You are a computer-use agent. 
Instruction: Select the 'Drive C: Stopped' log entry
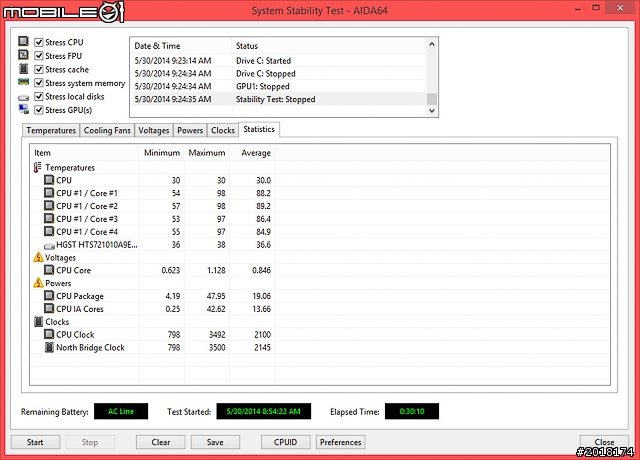(279, 73)
